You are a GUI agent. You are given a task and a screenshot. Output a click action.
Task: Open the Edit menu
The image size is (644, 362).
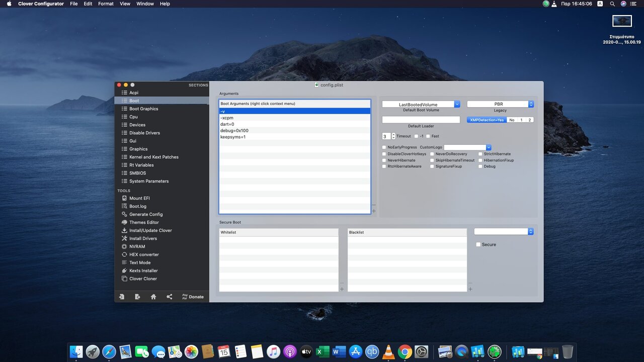[88, 4]
